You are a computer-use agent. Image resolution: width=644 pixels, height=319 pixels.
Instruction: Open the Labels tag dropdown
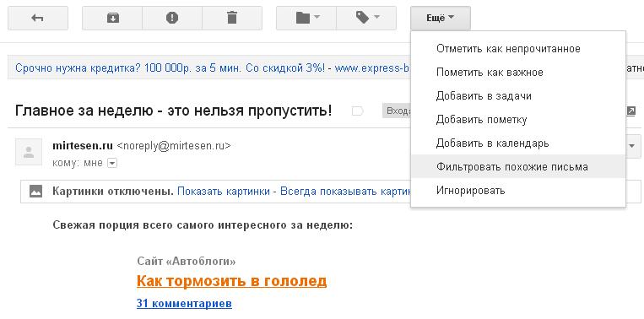tap(366, 18)
